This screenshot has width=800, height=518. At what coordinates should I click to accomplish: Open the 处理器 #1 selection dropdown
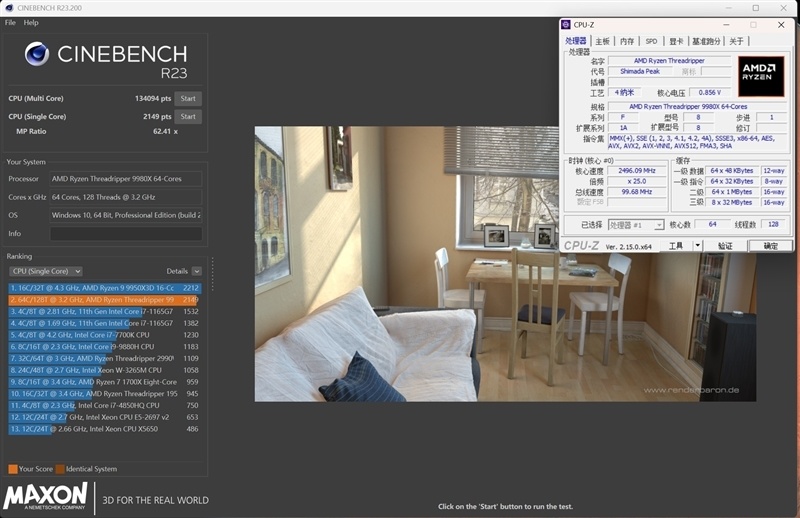tap(636, 225)
